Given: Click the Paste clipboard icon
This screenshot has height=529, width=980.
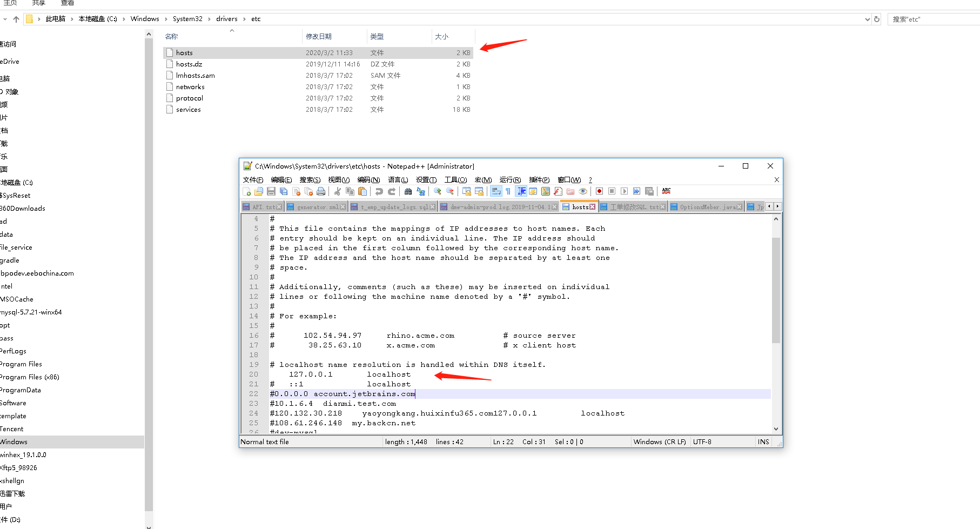Looking at the screenshot, I should tap(363, 191).
